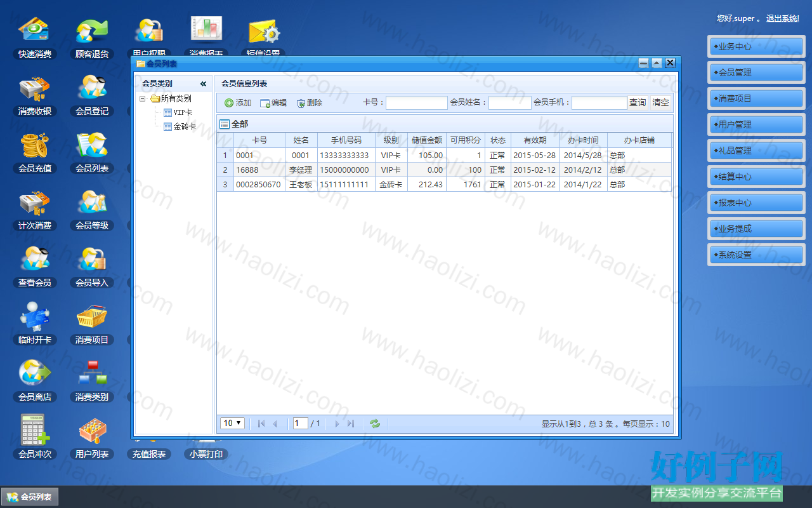Open the 消费收银 desktop icon
The width and height of the screenshot is (812, 508).
(x=35, y=95)
